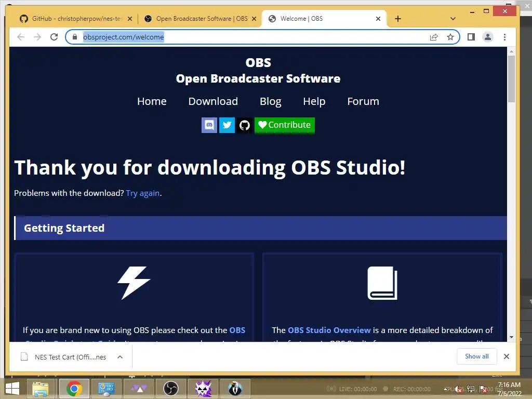Open Chrome three-dot menu

coord(504,37)
